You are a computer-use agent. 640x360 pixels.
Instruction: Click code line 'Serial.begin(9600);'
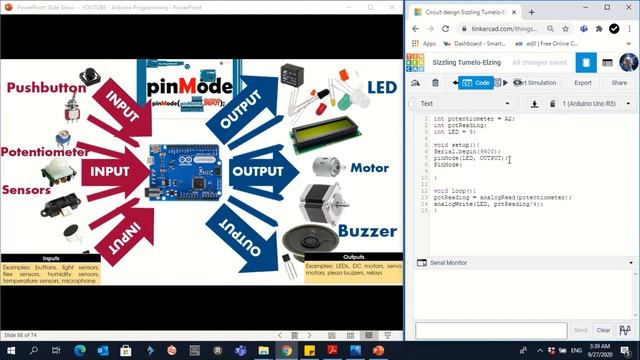click(x=467, y=151)
